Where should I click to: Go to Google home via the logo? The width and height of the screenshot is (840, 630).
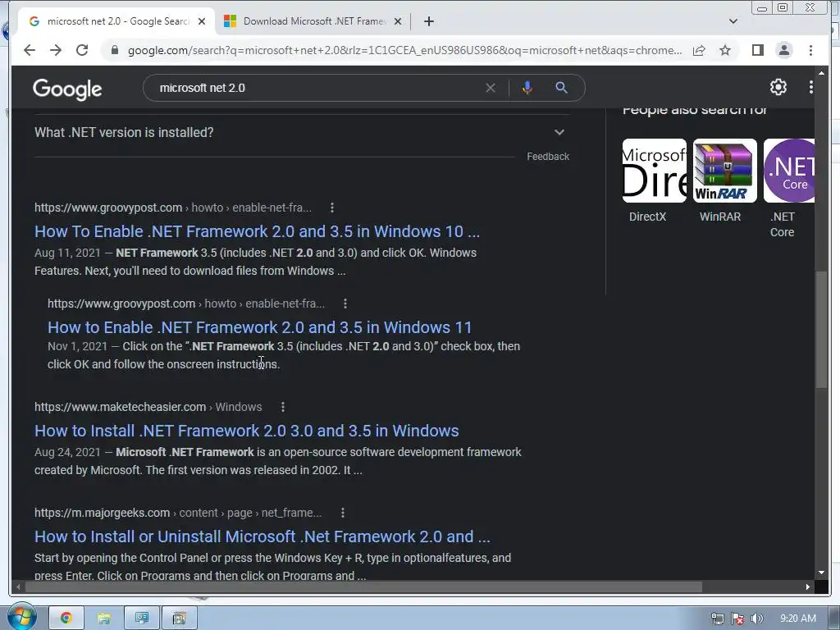(x=67, y=89)
